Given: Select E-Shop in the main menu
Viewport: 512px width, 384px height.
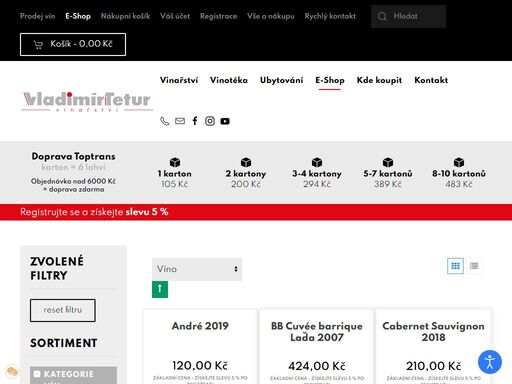Looking at the screenshot, I should click(x=330, y=80).
